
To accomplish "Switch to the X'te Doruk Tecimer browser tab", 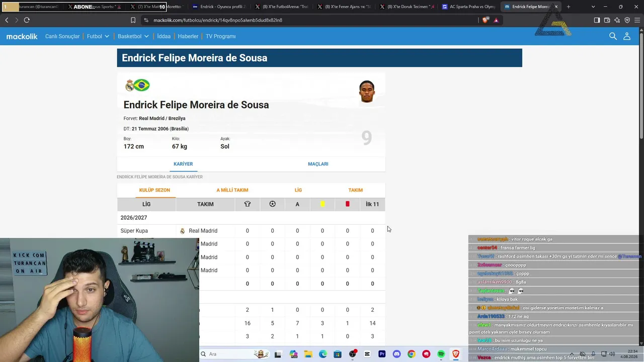I will [406, 7].
